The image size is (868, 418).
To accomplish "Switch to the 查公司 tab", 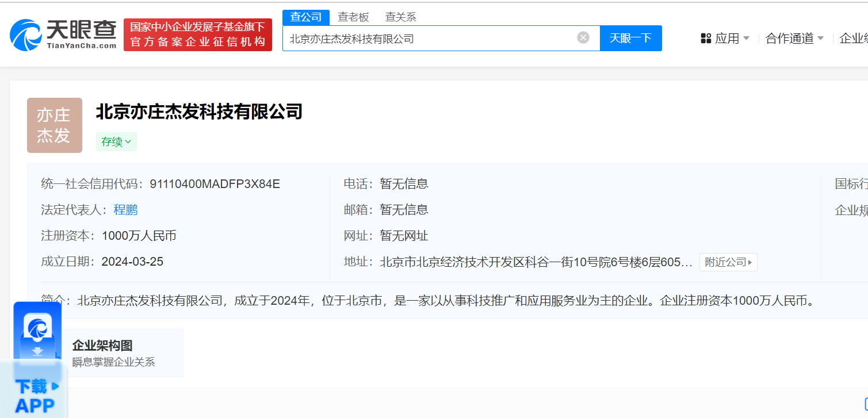I will point(306,17).
